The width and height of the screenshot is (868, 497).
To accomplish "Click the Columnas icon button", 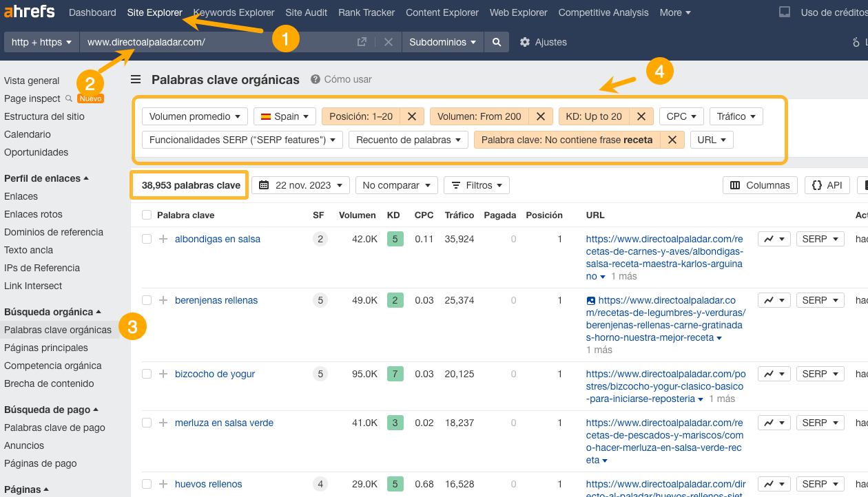I will point(760,184).
